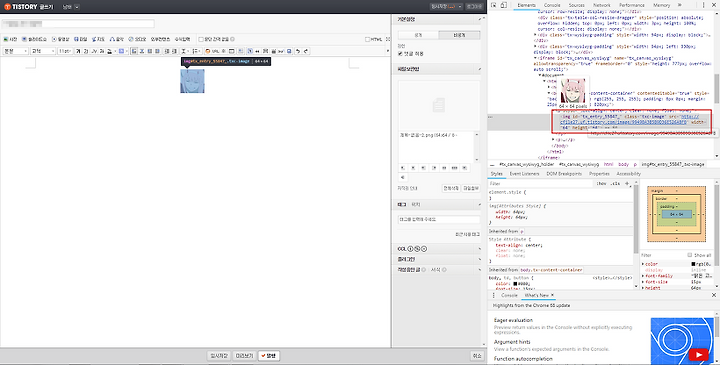Insert a photo with the 사진 button
This screenshot has height=365, width=720.
click(x=11, y=39)
